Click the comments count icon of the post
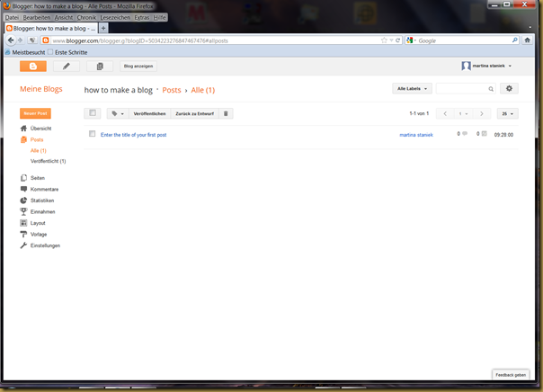Image resolution: width=543 pixels, height=392 pixels. [x=465, y=133]
